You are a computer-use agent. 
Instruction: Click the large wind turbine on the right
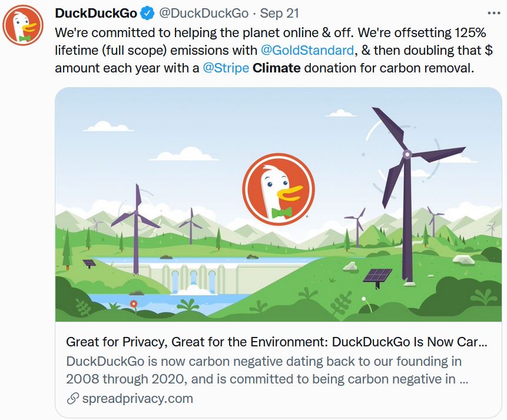point(406,177)
